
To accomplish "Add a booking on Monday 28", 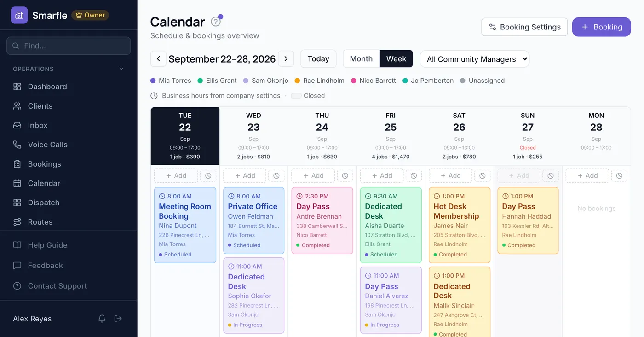I will pyautogui.click(x=587, y=176).
